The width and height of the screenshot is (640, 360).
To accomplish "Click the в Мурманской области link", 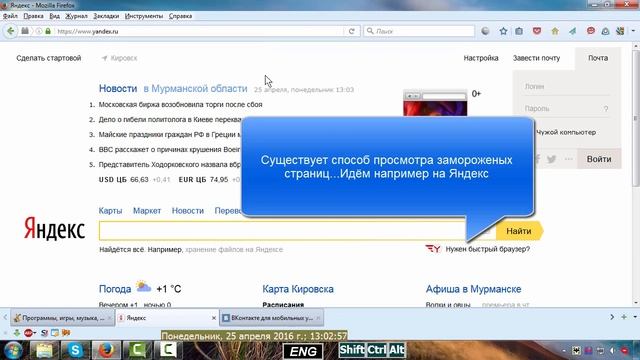I will tap(196, 89).
